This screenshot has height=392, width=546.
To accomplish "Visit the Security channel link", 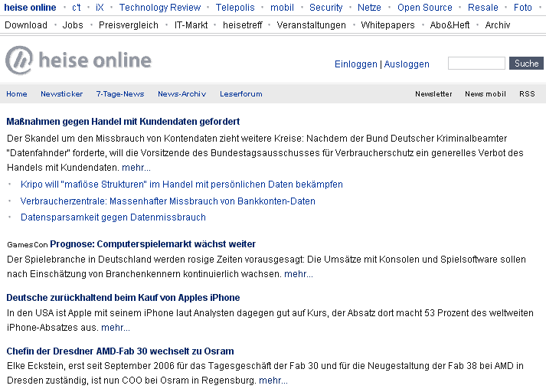I will (326, 8).
